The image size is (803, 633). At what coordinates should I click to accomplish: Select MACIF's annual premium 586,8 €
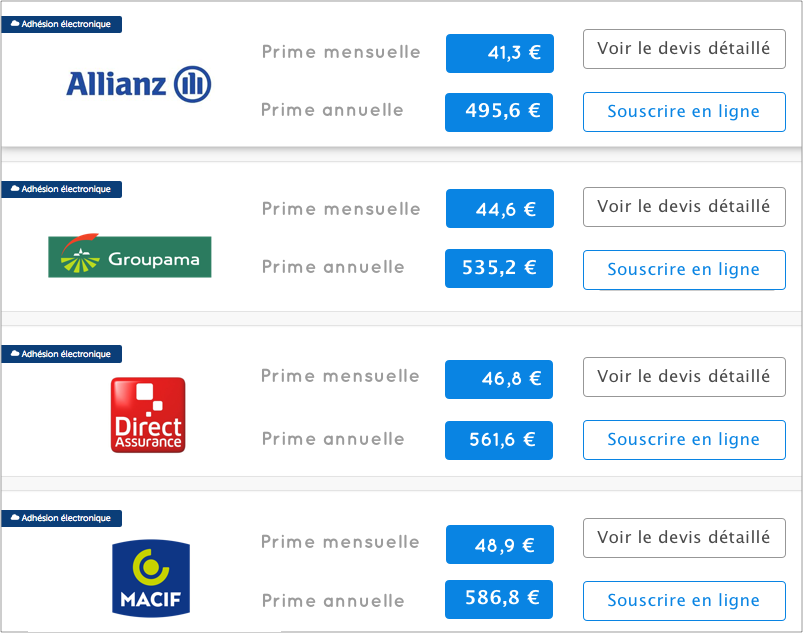498,599
